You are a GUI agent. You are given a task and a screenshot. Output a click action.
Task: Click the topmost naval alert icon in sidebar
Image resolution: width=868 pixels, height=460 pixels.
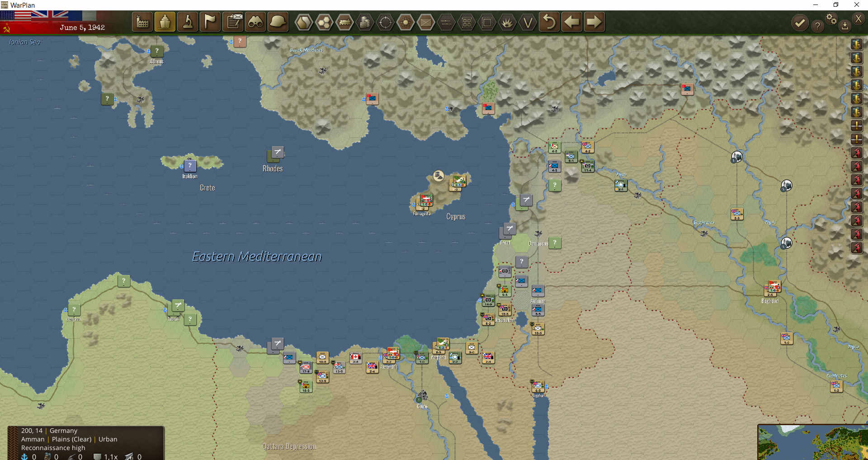(857, 44)
